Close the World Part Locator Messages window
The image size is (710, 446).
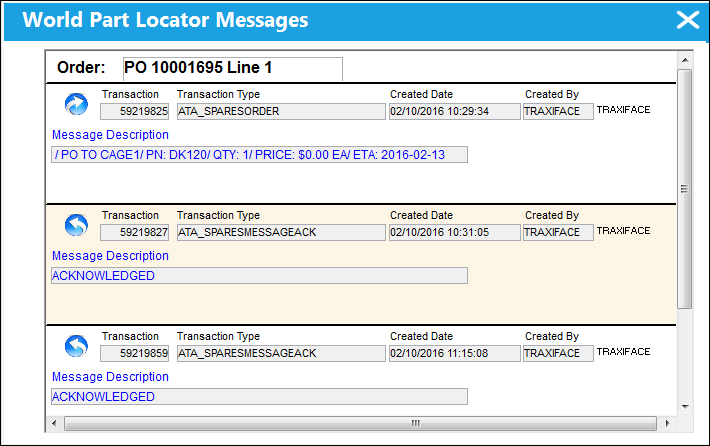coord(688,20)
